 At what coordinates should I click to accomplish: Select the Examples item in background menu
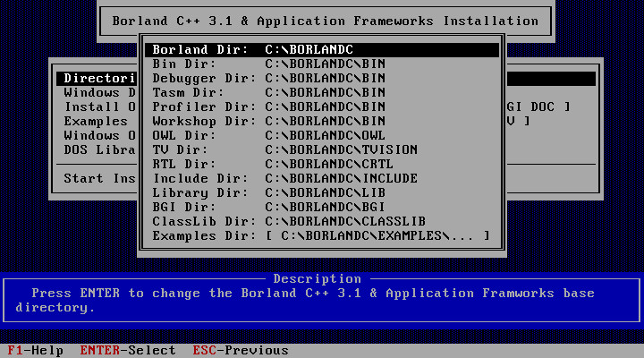tap(96, 122)
